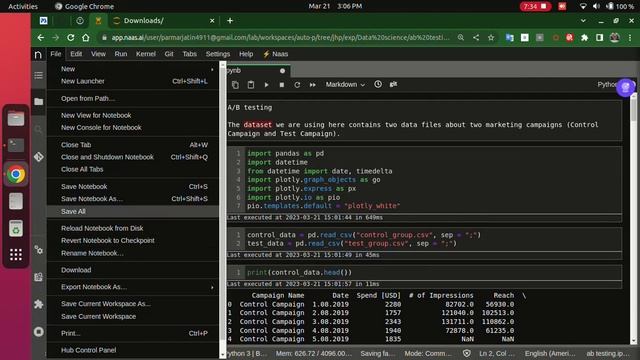Open the Kernel menu
The height and width of the screenshot is (360, 640).
coord(145,54)
